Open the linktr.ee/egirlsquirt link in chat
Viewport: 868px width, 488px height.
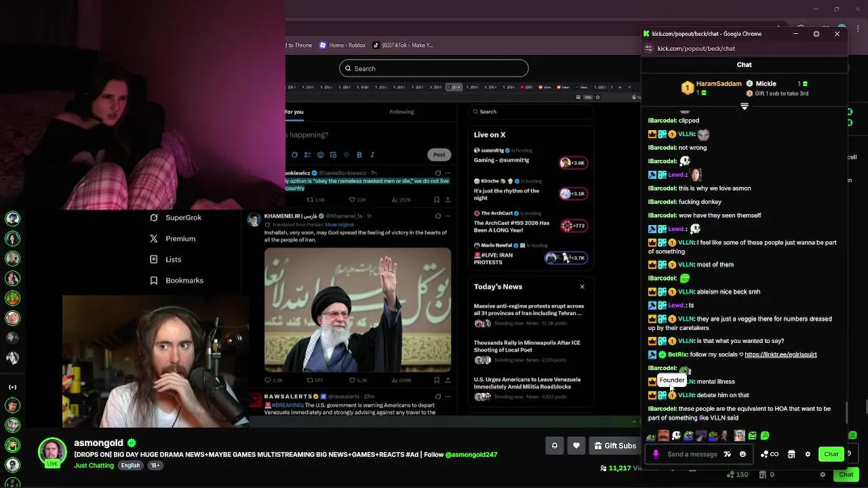(x=781, y=354)
